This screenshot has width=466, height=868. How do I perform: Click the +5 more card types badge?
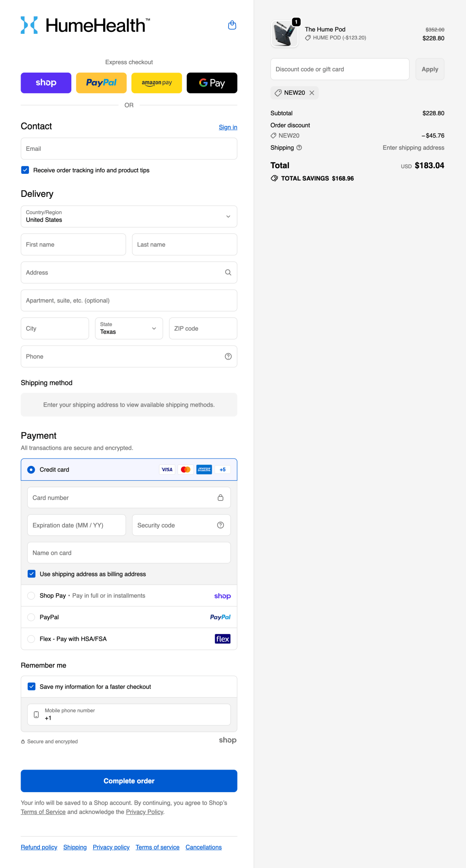[x=223, y=469]
